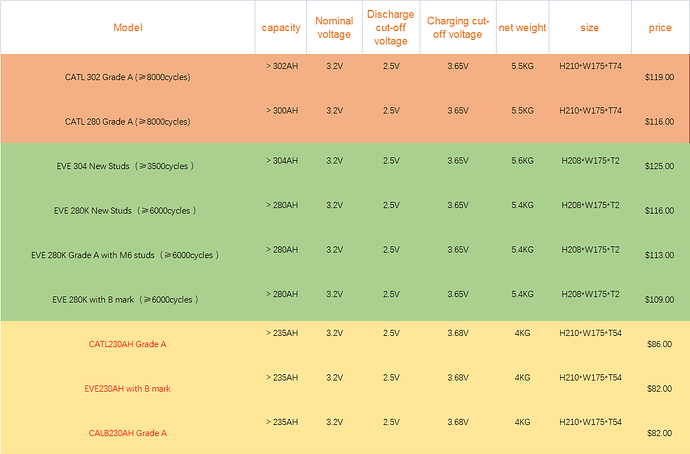
Task: Select the $113.00 price
Action: [659, 255]
